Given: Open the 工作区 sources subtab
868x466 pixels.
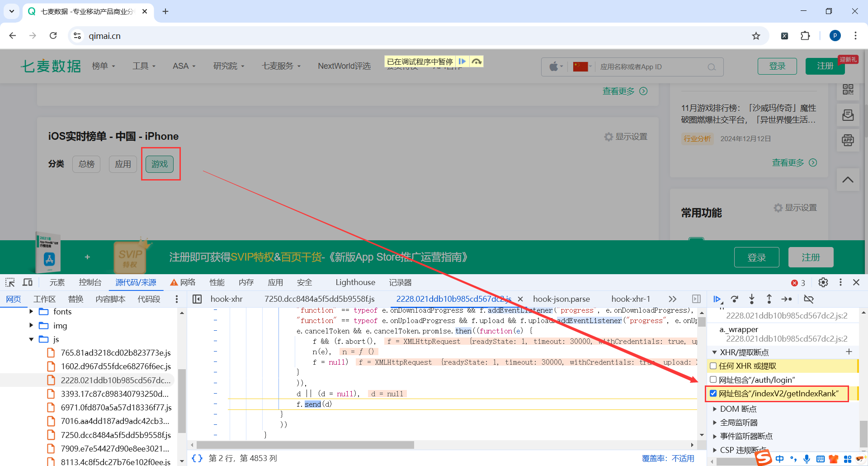Looking at the screenshot, I should pos(44,299).
